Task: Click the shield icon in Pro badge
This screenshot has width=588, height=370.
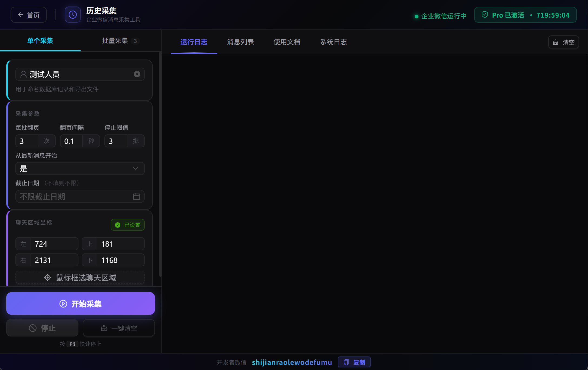Action: pos(485,15)
